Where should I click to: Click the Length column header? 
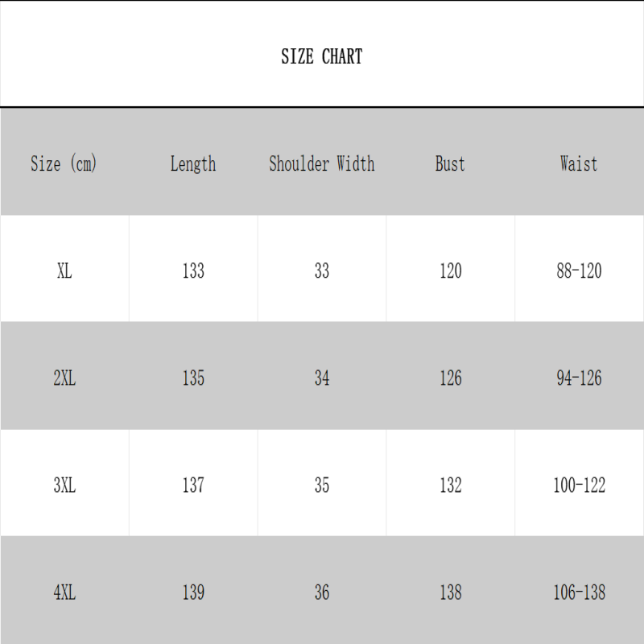point(193,163)
